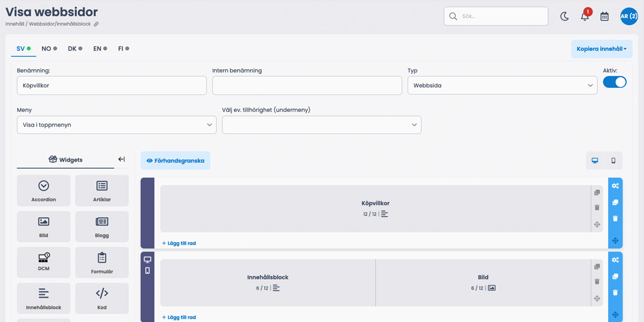Add the Accordion widget
This screenshot has height=322, width=644.
click(x=43, y=191)
